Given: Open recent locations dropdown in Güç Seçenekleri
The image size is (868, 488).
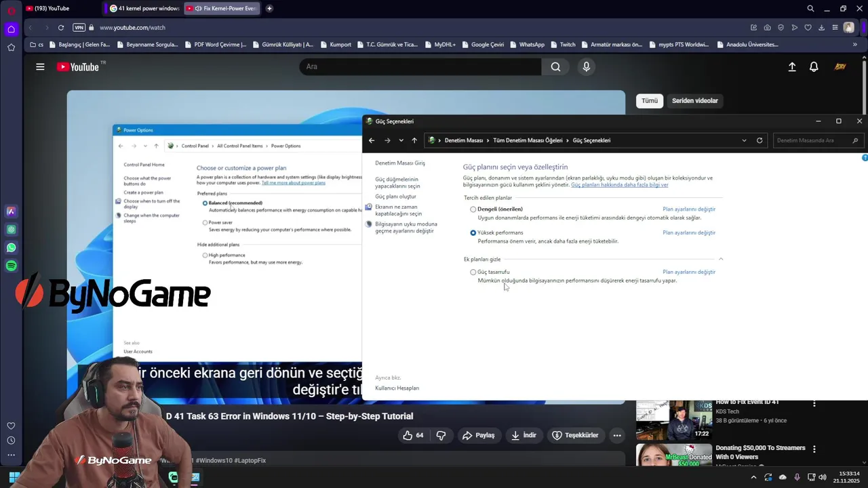Looking at the screenshot, I should click(x=401, y=140).
